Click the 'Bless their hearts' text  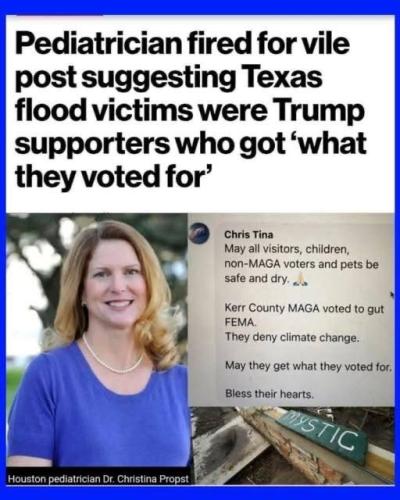point(270,394)
